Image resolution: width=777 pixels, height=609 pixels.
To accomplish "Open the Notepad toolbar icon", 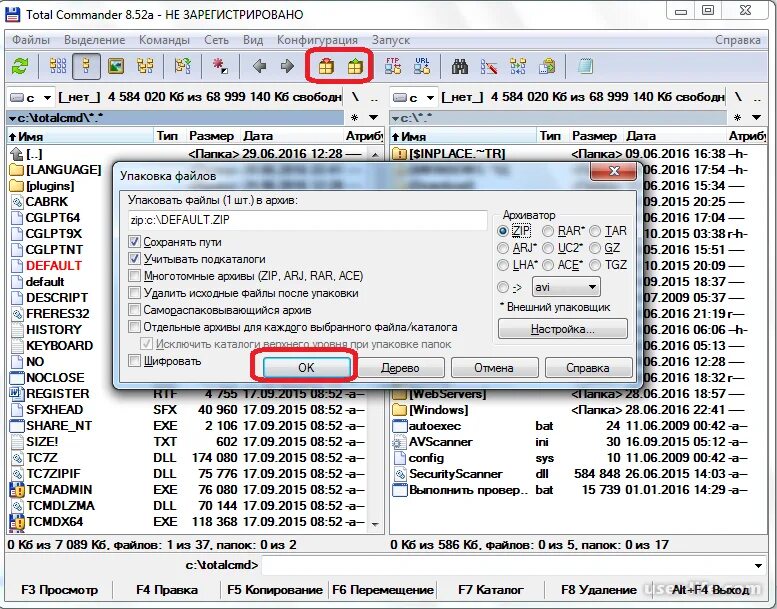I will click(x=585, y=66).
